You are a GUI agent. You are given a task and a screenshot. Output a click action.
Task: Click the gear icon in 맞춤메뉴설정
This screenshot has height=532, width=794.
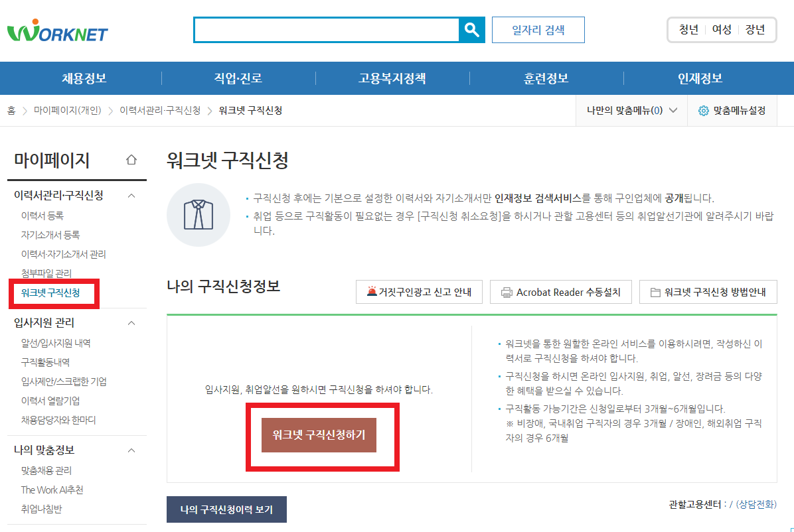(x=703, y=111)
